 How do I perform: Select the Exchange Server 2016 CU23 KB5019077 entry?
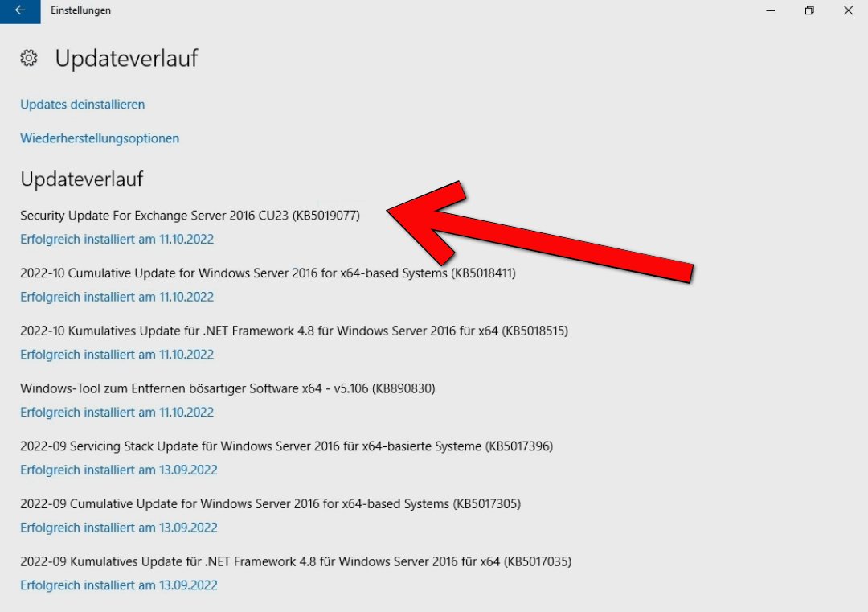coord(190,216)
